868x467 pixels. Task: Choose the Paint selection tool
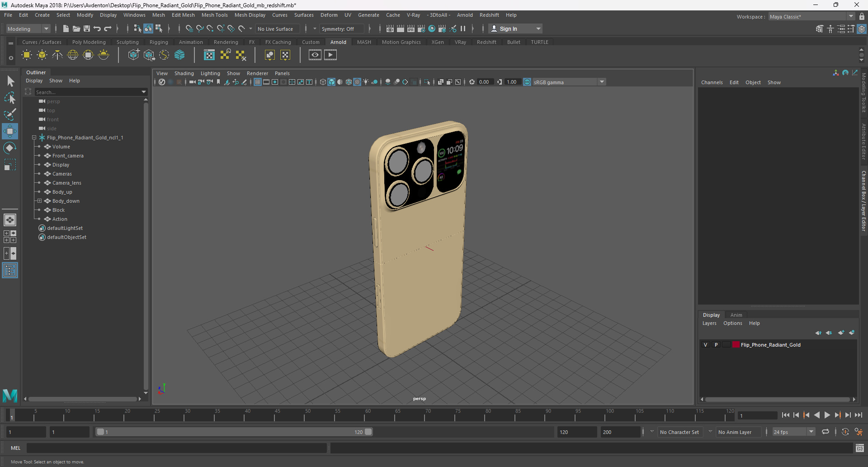10,114
